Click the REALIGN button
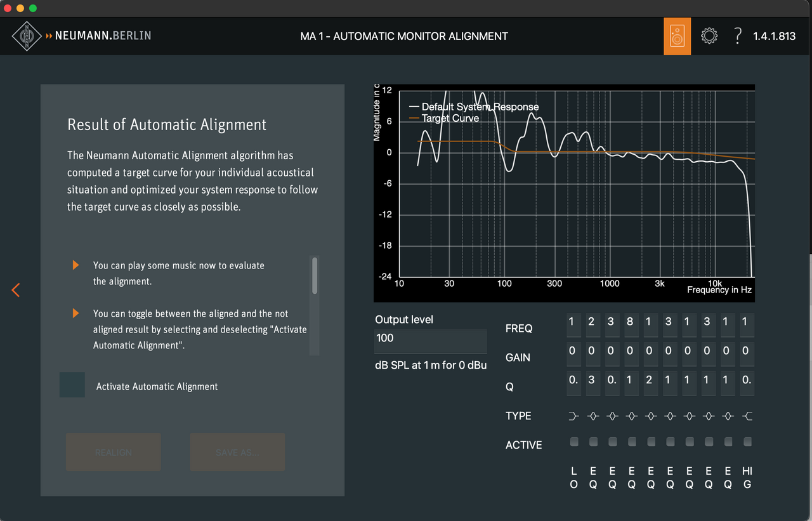 tap(114, 452)
